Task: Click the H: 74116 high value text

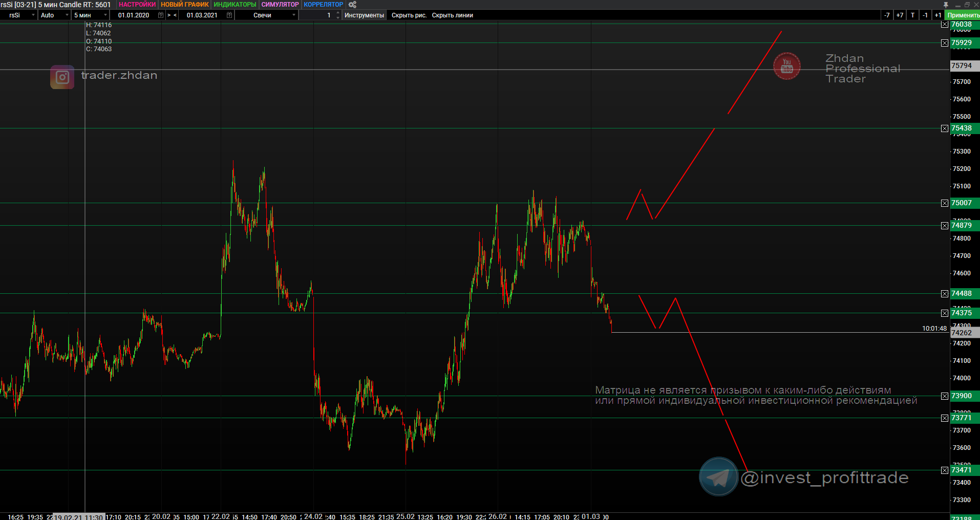Action: (99, 25)
